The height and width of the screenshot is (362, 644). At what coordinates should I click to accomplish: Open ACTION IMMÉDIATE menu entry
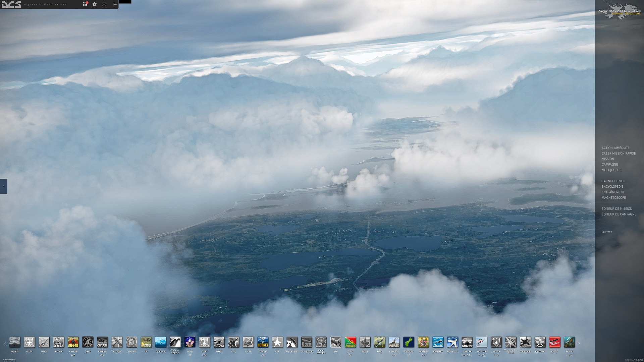point(615,148)
